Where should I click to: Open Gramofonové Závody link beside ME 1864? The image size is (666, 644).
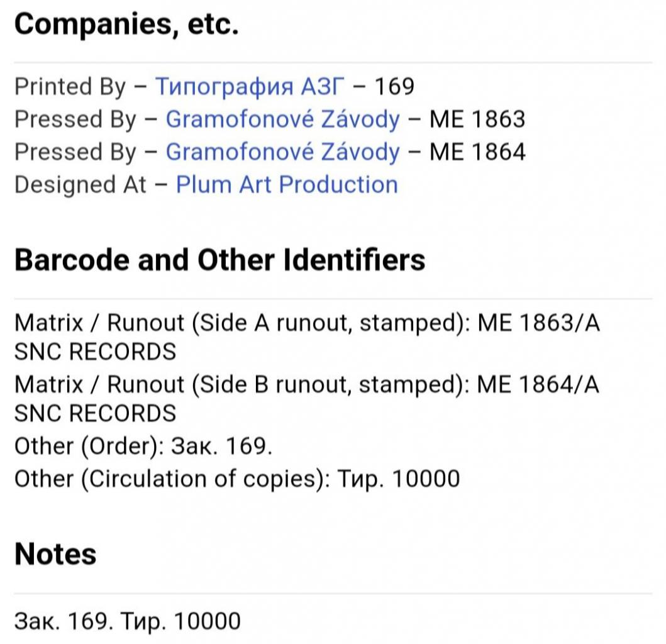[282, 152]
